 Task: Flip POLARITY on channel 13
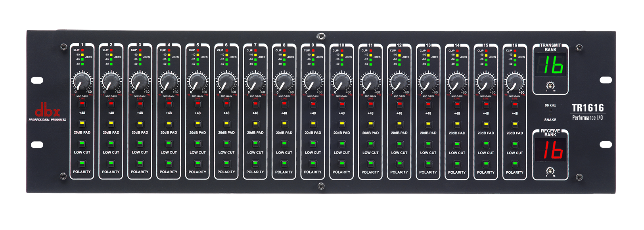point(428,164)
